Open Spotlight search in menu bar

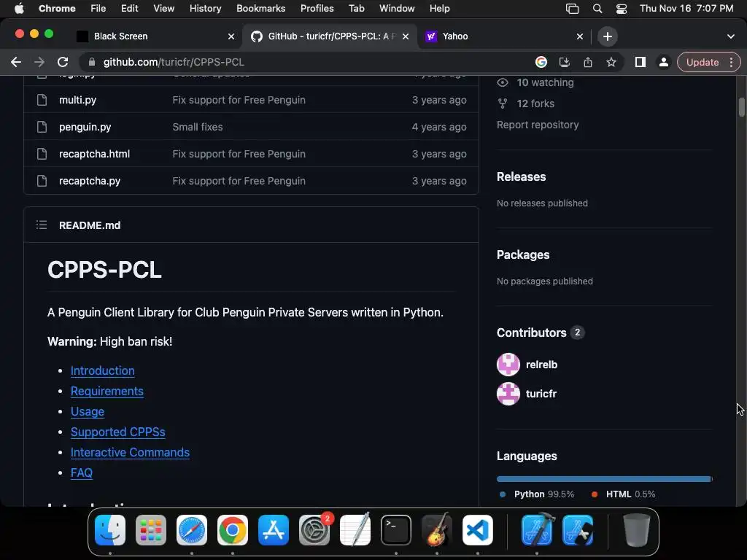(597, 9)
